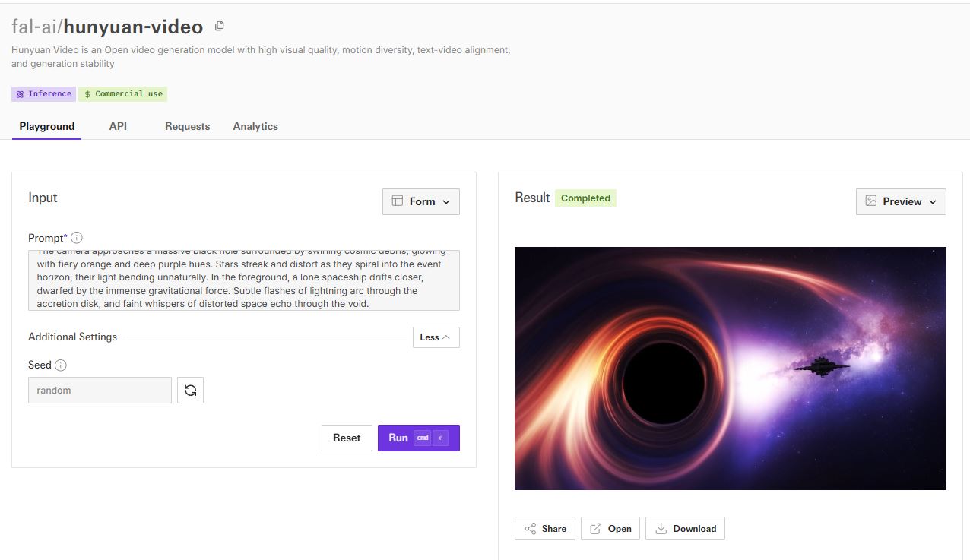Collapse Additional Settings with Less
The height and width of the screenshot is (560, 970).
click(x=436, y=337)
